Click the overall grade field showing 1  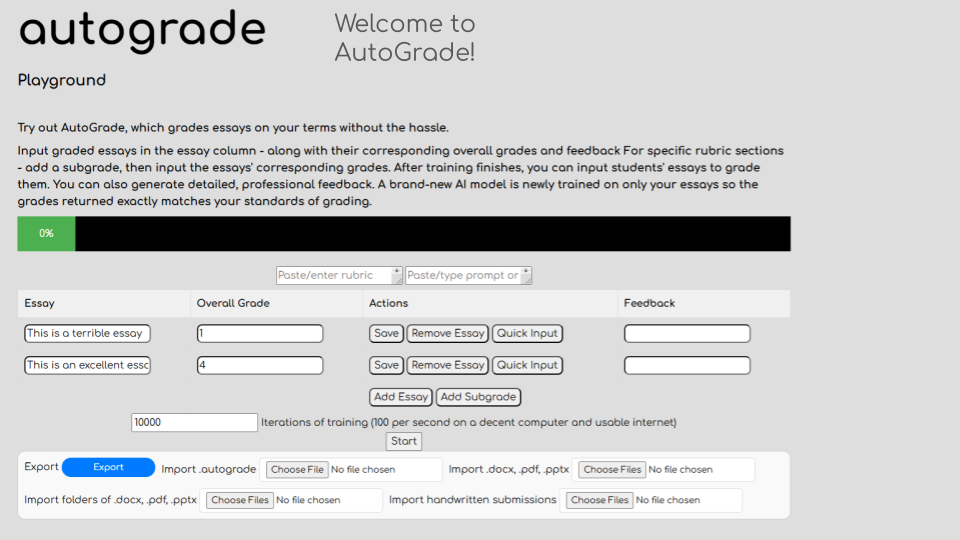pyautogui.click(x=260, y=334)
